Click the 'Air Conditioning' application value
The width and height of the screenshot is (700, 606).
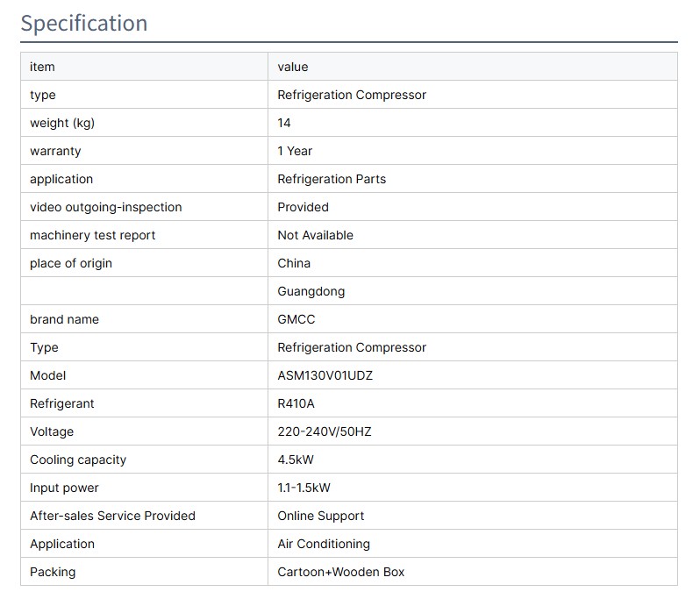coord(324,544)
